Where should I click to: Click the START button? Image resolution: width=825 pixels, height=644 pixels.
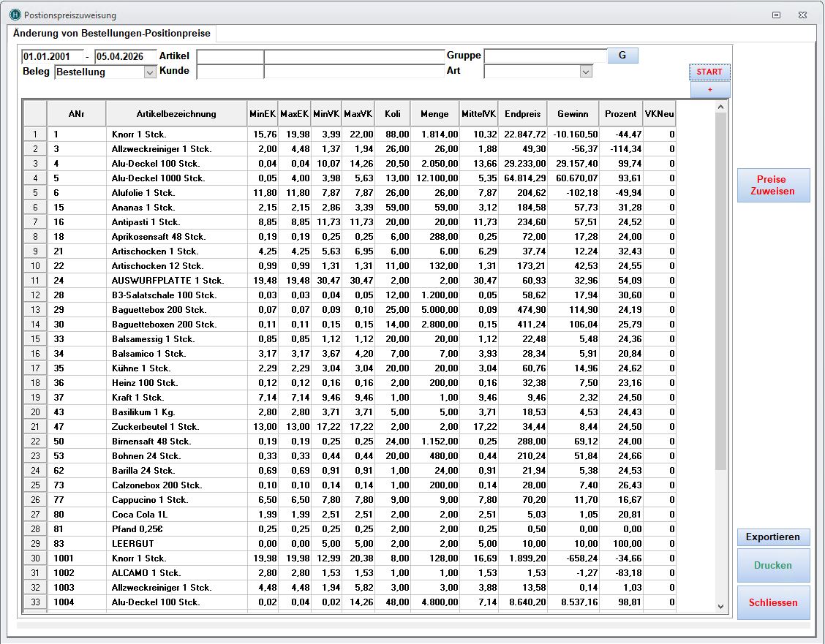click(x=709, y=72)
